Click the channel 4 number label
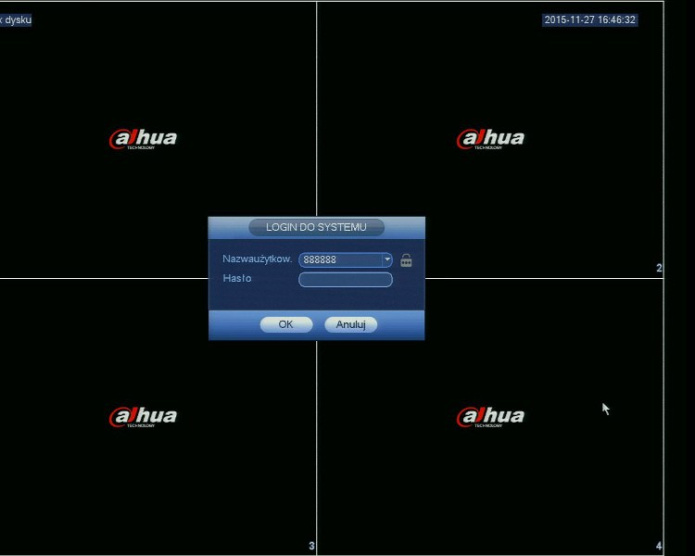Image resolution: width=695 pixels, height=556 pixels. (658, 546)
